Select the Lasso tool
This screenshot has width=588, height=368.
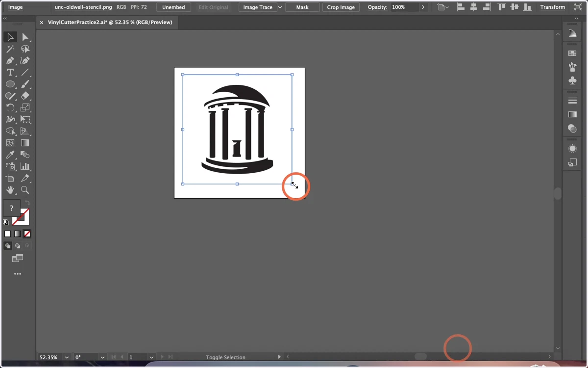(x=25, y=49)
